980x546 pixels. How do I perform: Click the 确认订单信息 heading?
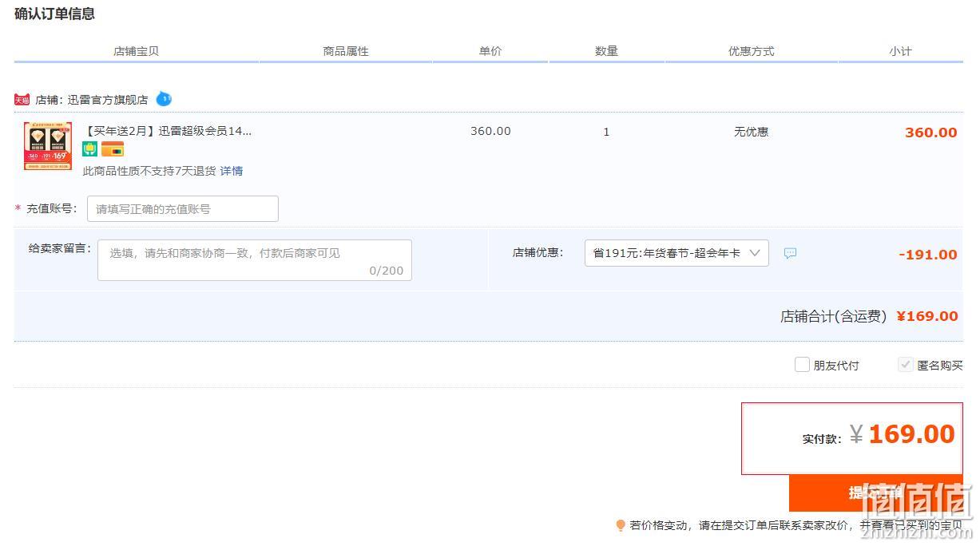[x=54, y=14]
